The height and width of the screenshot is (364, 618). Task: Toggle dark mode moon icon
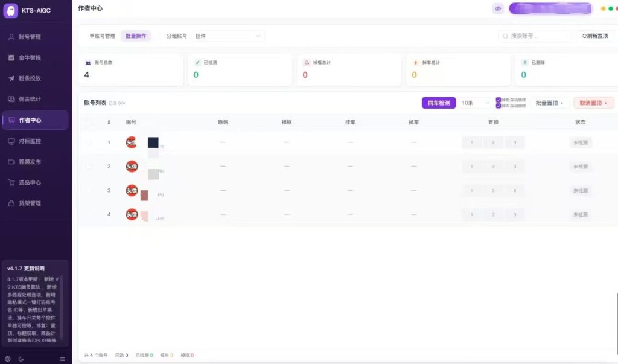click(x=21, y=359)
